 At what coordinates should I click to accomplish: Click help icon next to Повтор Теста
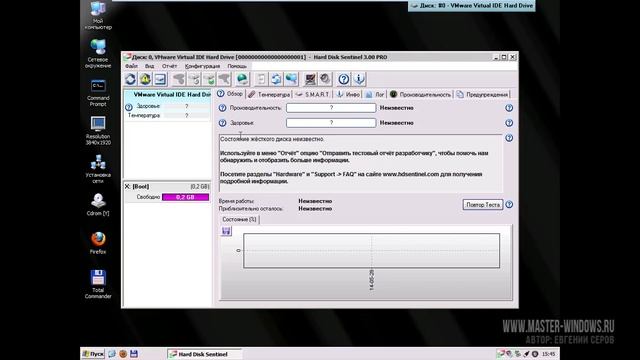point(509,204)
